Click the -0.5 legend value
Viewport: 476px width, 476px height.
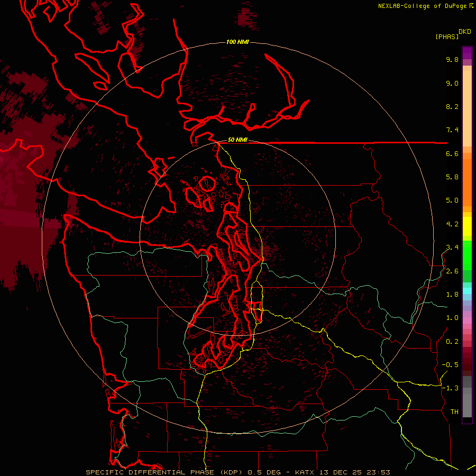(x=450, y=365)
